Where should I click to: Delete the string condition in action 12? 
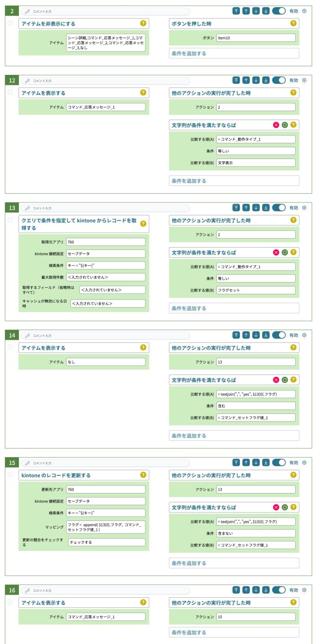coord(276,125)
